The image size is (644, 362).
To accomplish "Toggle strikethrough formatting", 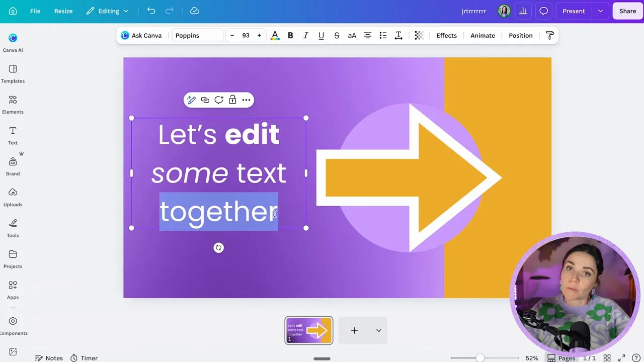I will pos(337,35).
